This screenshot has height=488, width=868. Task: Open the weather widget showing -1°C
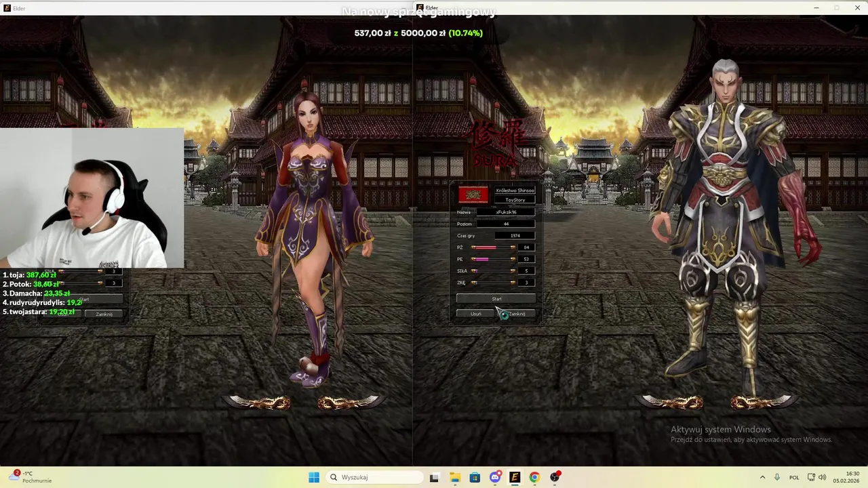30,476
